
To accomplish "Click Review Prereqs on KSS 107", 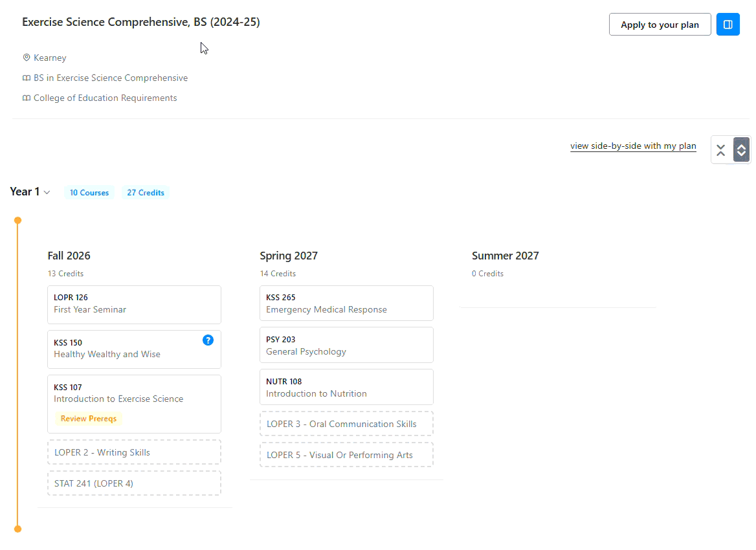I will 89,419.
